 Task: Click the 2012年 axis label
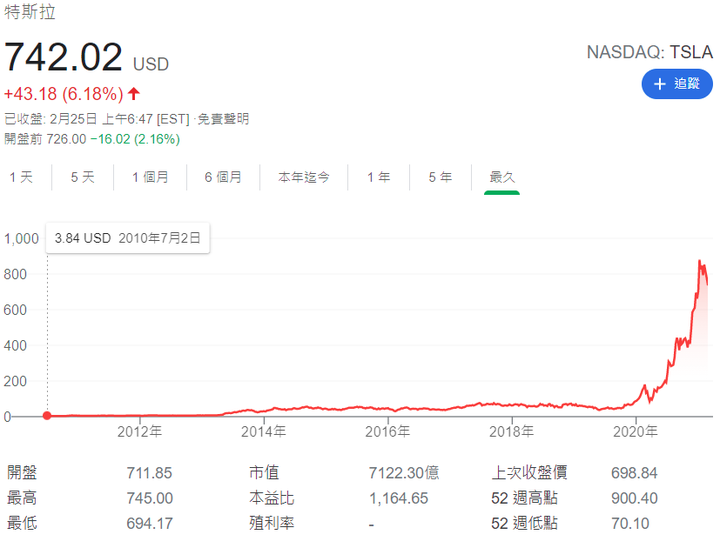tap(140, 431)
